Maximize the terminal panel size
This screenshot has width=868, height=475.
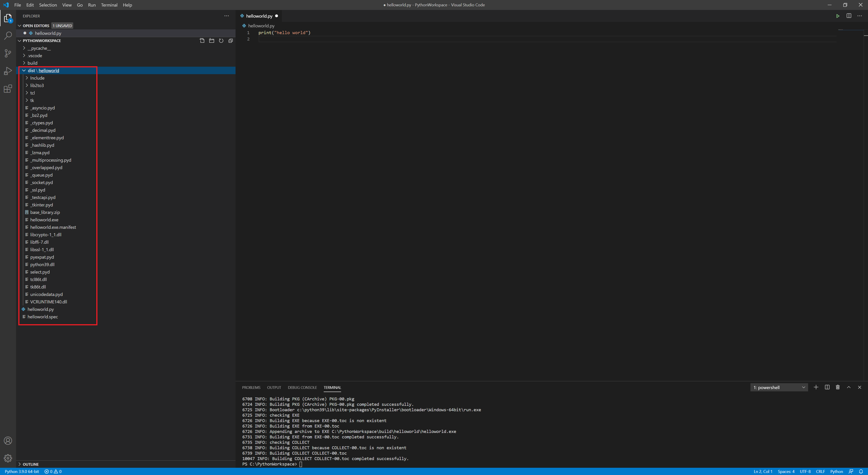coord(849,387)
